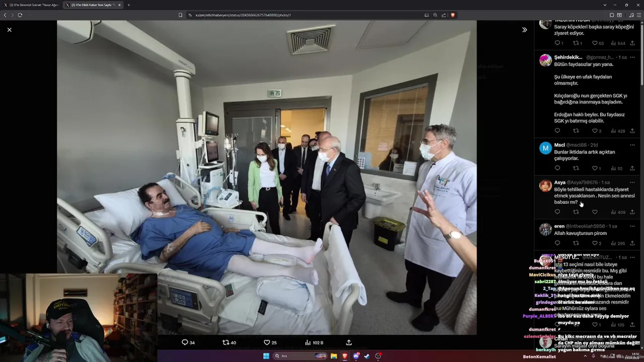Switch to "X'te Ekremist Sokrat" browser tab

[32, 5]
